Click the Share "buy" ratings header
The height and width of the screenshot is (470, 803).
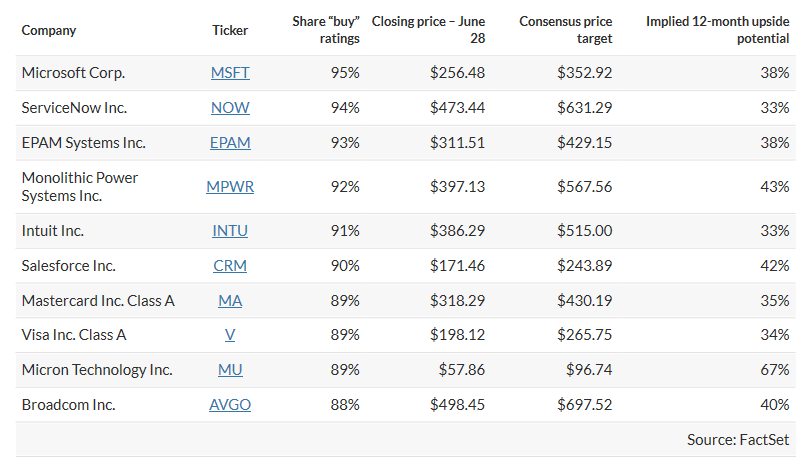(326, 30)
